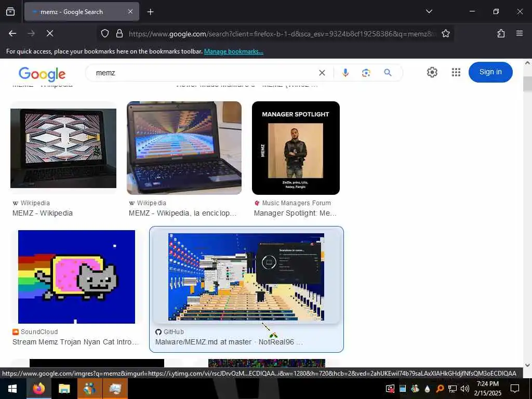Image resolution: width=532 pixels, height=399 pixels.
Task: Start voice search with the microphone
Action: click(x=345, y=73)
